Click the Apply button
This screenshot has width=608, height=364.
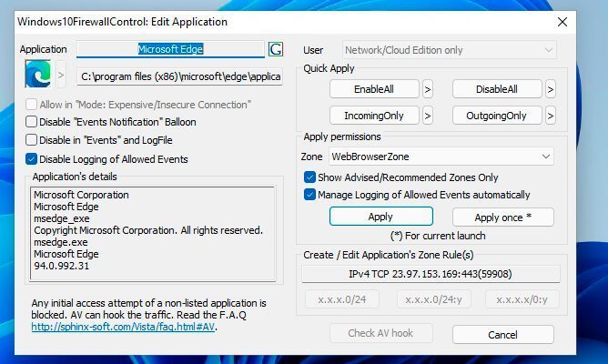[x=381, y=217]
